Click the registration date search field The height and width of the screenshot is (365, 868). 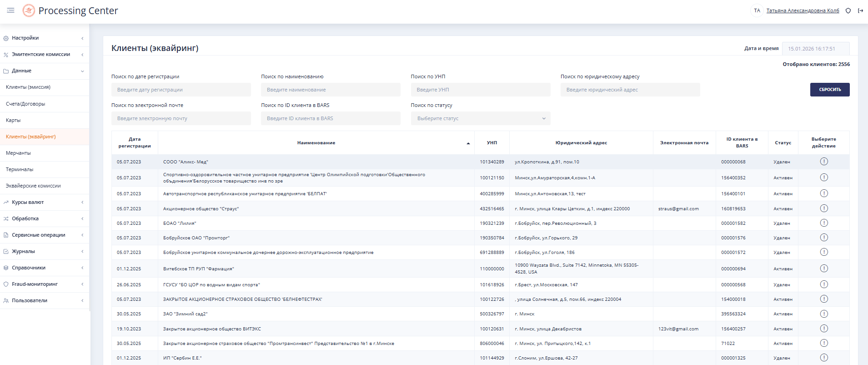(181, 90)
